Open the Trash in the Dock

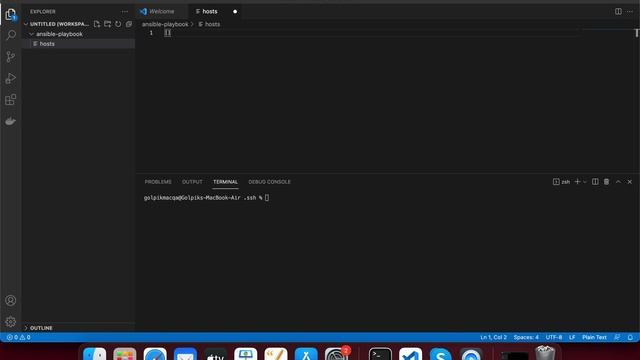click(x=545, y=353)
